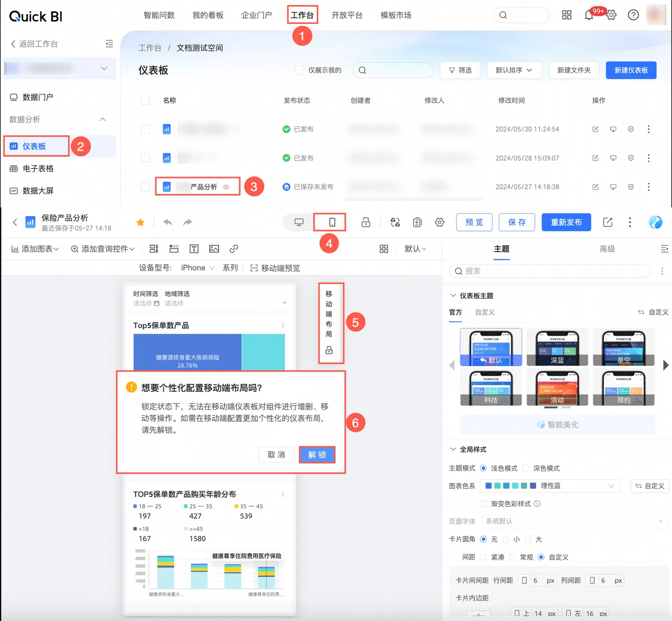672x621 pixels.
Task: Show next themes with right carousel arrow
Action: (x=665, y=365)
